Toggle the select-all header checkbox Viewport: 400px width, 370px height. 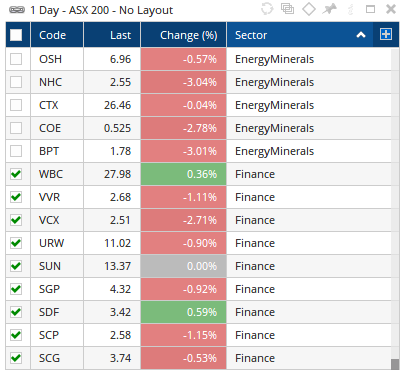(x=16, y=35)
